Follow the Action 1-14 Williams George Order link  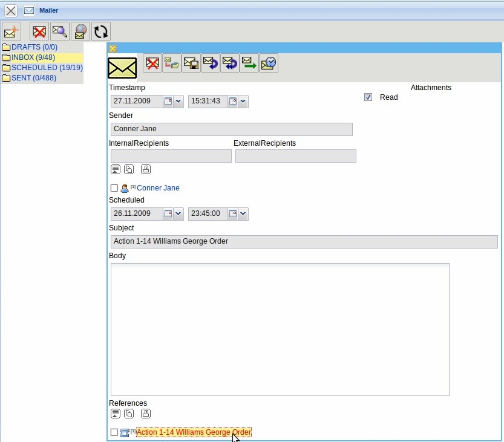[193, 432]
